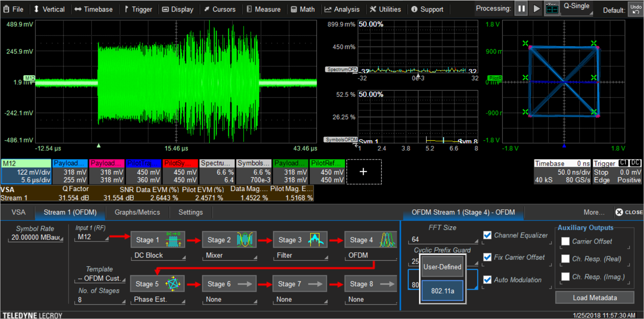The image size is (644, 319).
Task: Open the Measure menu
Action: click(264, 9)
